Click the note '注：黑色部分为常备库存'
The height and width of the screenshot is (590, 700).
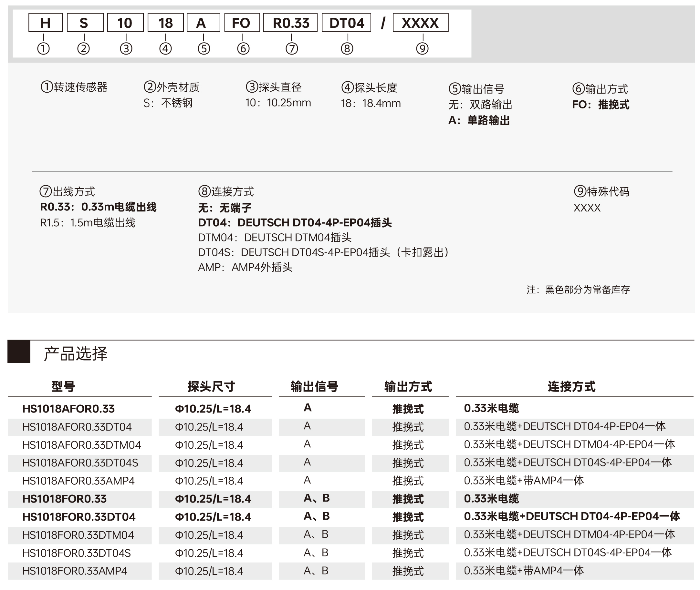point(578,290)
